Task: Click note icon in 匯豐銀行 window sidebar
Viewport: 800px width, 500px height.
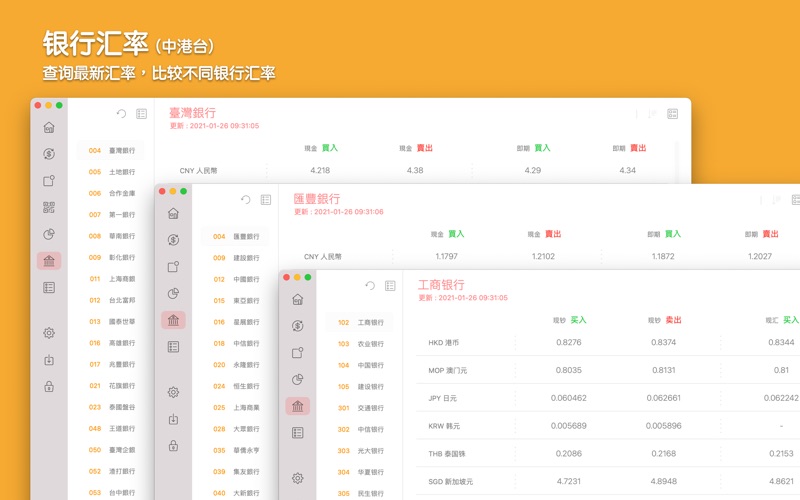Action: point(173,266)
